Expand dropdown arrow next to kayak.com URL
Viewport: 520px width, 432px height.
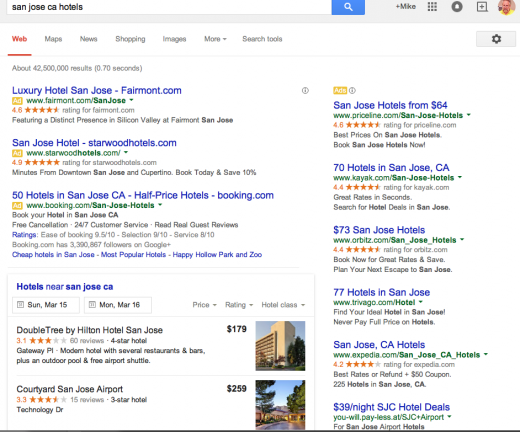point(460,177)
